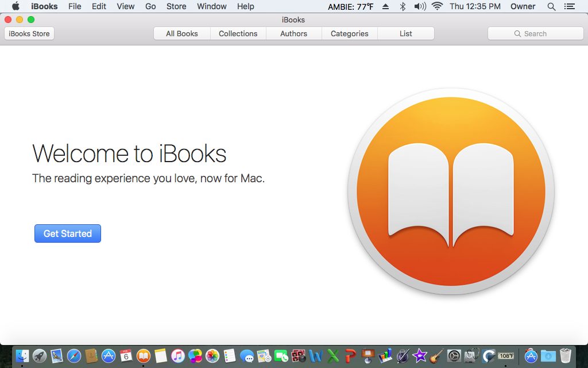Open the Maps icon in Dock
588x368 pixels.
pos(264,355)
